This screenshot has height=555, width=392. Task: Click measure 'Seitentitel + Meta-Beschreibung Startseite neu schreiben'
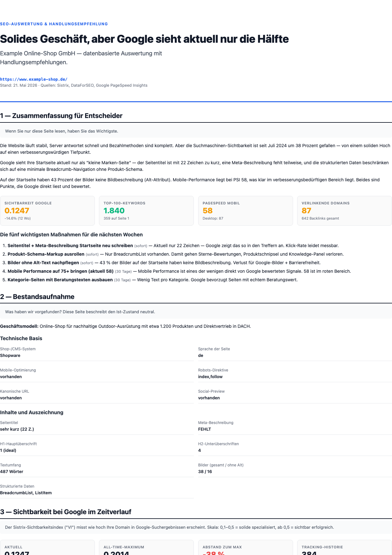70,246
